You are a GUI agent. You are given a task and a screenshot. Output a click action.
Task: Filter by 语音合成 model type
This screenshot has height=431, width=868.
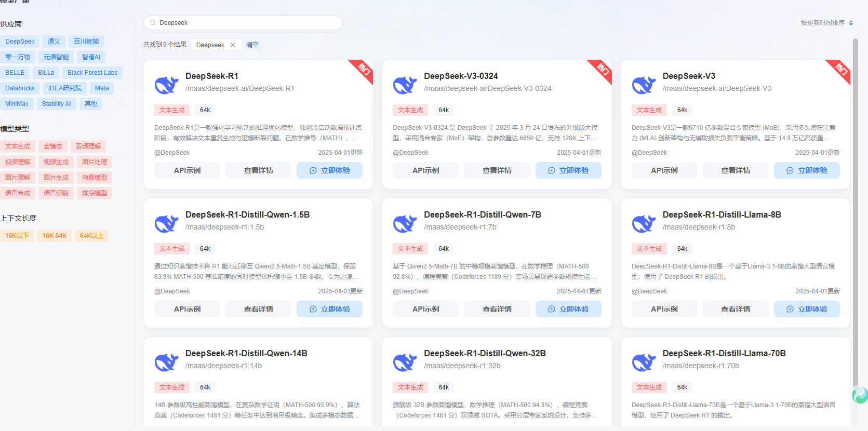(x=18, y=193)
